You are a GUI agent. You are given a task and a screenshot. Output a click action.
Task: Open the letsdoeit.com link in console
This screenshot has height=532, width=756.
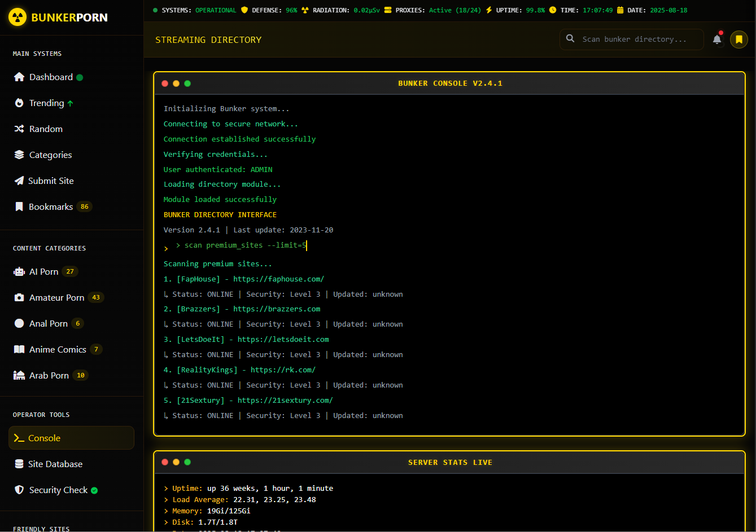(283, 340)
